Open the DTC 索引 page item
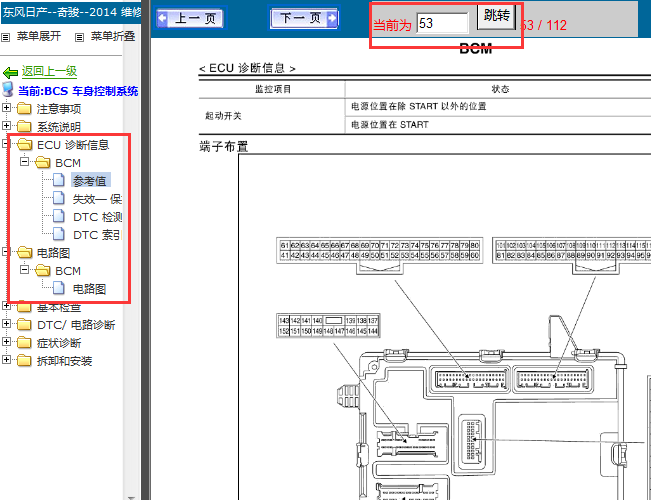The height and width of the screenshot is (500, 651). coord(97,235)
